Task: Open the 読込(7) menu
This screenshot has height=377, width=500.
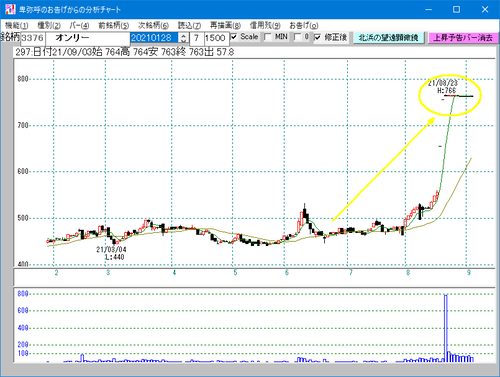Action: 189,25
